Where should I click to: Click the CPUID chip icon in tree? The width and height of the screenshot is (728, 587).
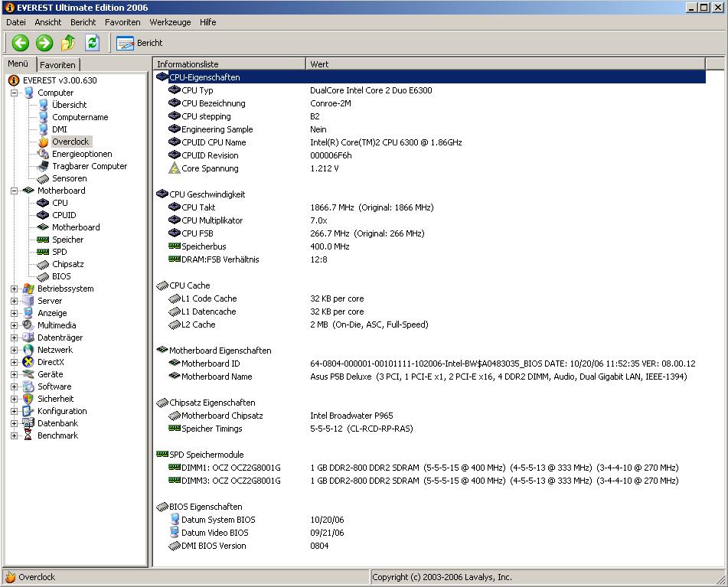click(43, 215)
